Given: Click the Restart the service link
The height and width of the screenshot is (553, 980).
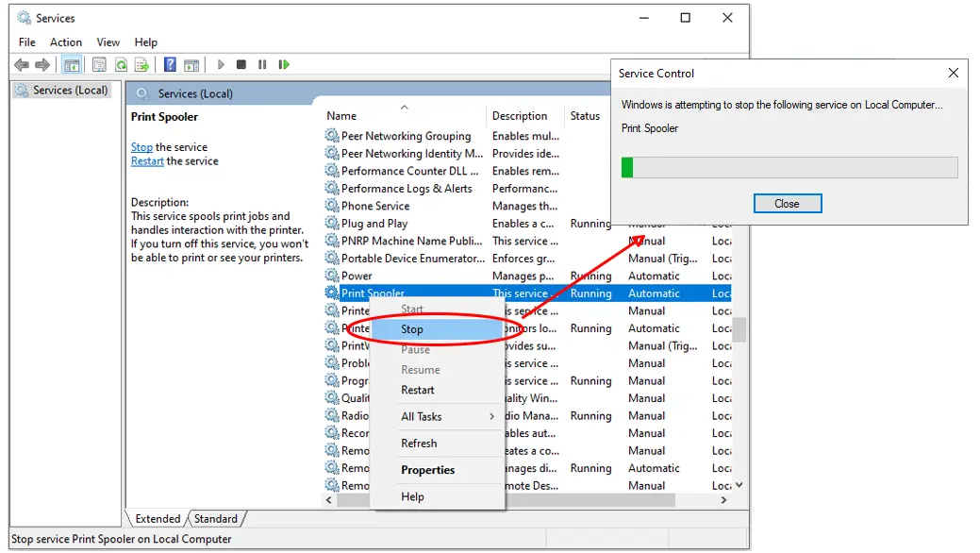Looking at the screenshot, I should [147, 161].
